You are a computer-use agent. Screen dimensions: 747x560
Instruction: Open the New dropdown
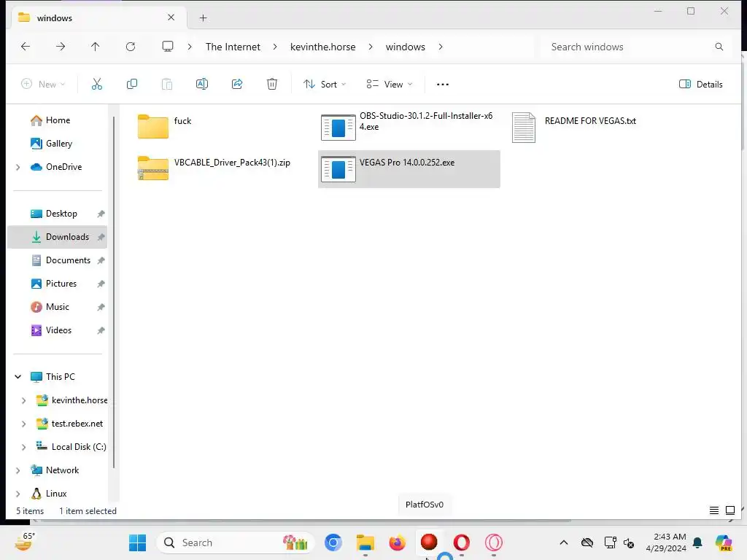43,85
